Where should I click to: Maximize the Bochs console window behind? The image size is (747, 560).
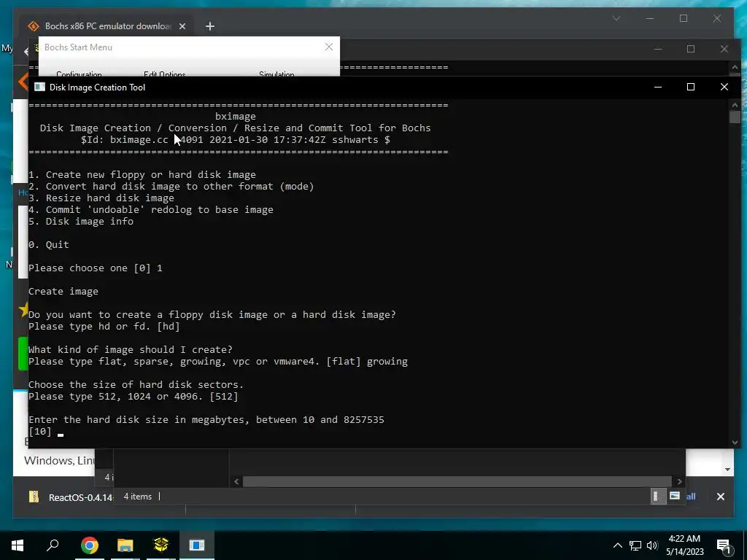(691, 49)
